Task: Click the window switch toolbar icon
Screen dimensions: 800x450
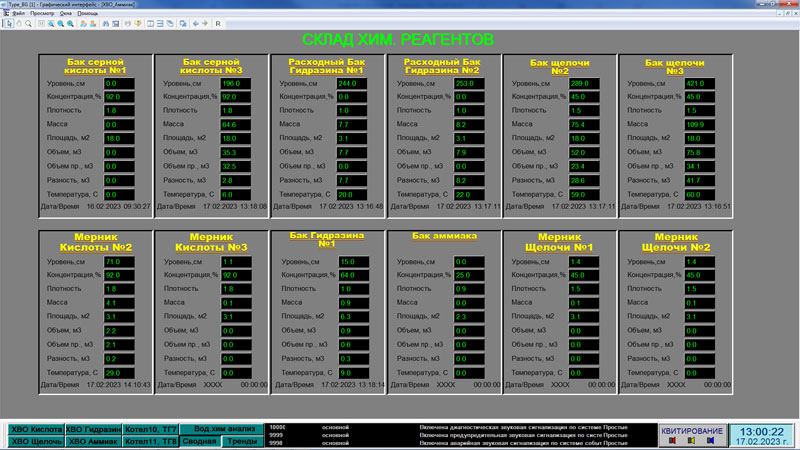Action: click(183, 23)
